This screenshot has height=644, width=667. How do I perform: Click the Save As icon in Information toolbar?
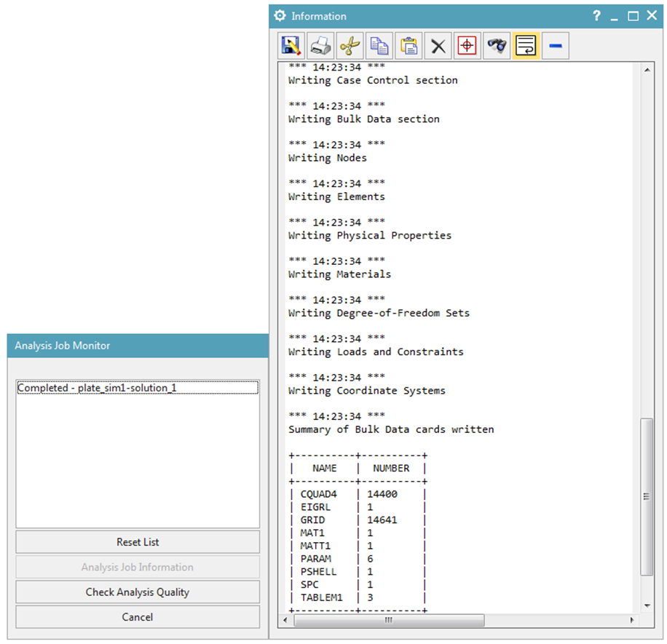click(x=291, y=46)
